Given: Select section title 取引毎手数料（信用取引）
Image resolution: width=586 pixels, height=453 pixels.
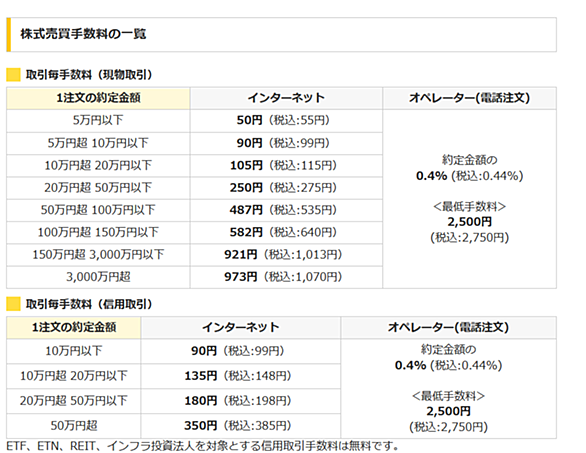Looking at the screenshot, I should (89, 304).
